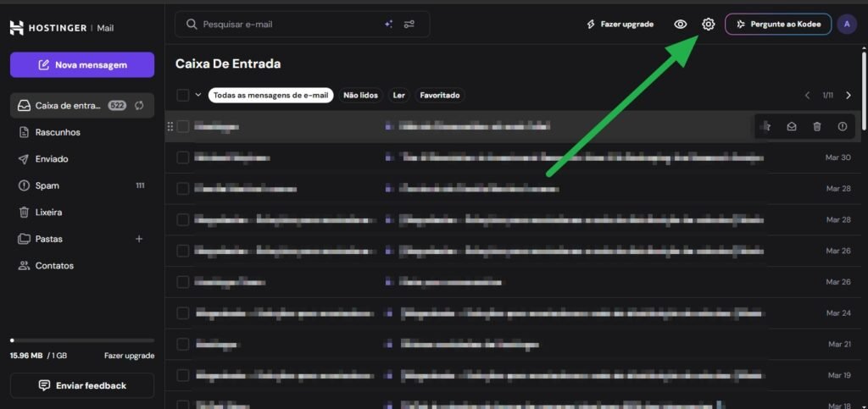This screenshot has height=409, width=868.
Task: Click the Enviar feedback button
Action: pos(82,386)
